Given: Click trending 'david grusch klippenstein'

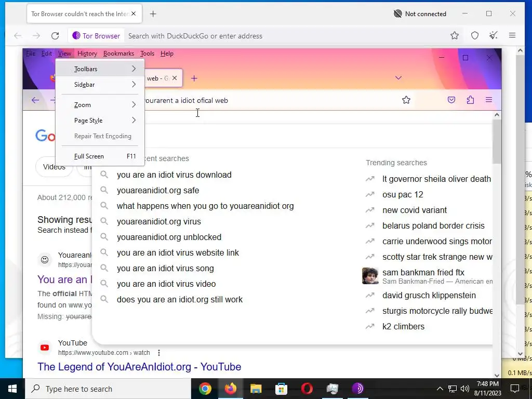Looking at the screenshot, I should [x=429, y=295].
